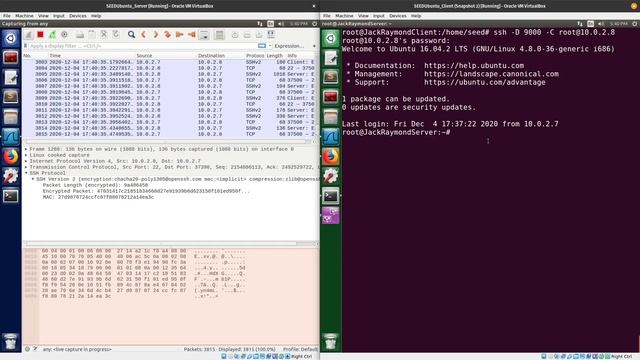Close the capture file with the X icon
Viewport: 640px width, 360px height.
coord(104,35)
